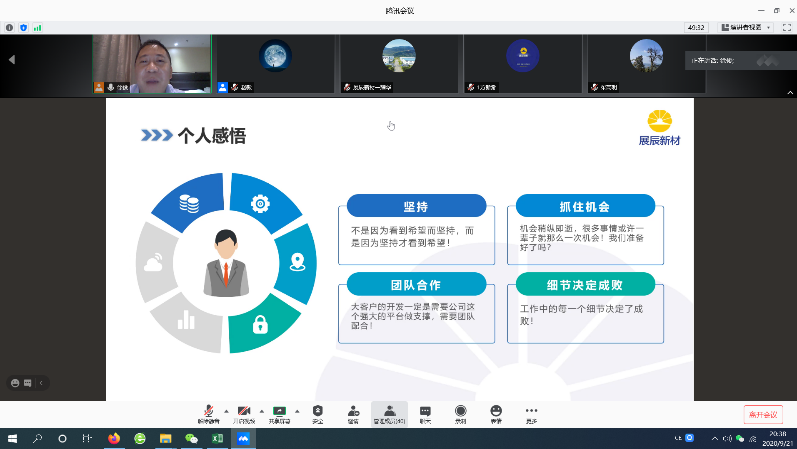
Task: Click the host badge on the speaker's tile
Action: pyautogui.click(x=99, y=87)
